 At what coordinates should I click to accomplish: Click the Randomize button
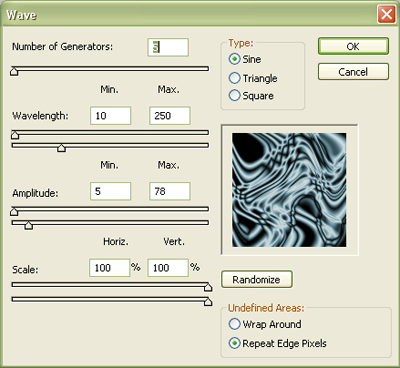pyautogui.click(x=257, y=279)
